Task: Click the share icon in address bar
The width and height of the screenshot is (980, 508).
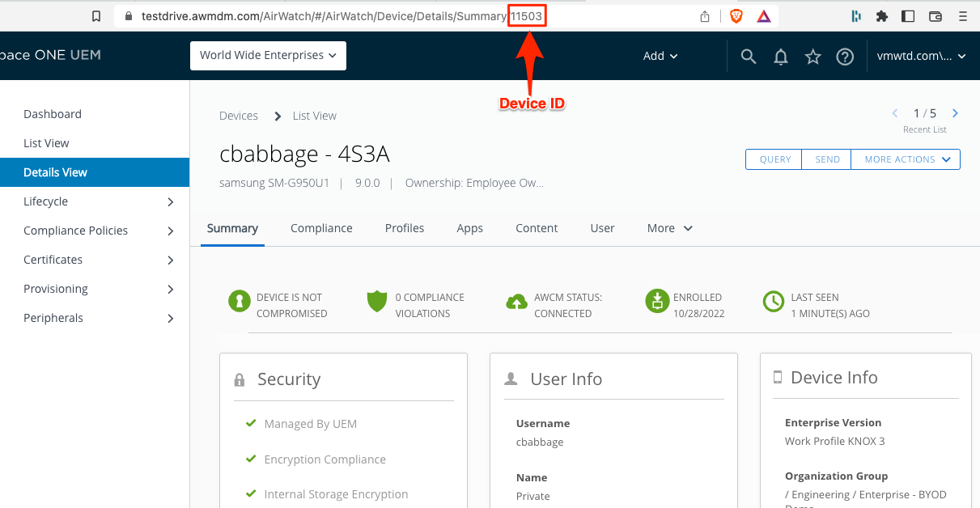Action: [x=705, y=16]
